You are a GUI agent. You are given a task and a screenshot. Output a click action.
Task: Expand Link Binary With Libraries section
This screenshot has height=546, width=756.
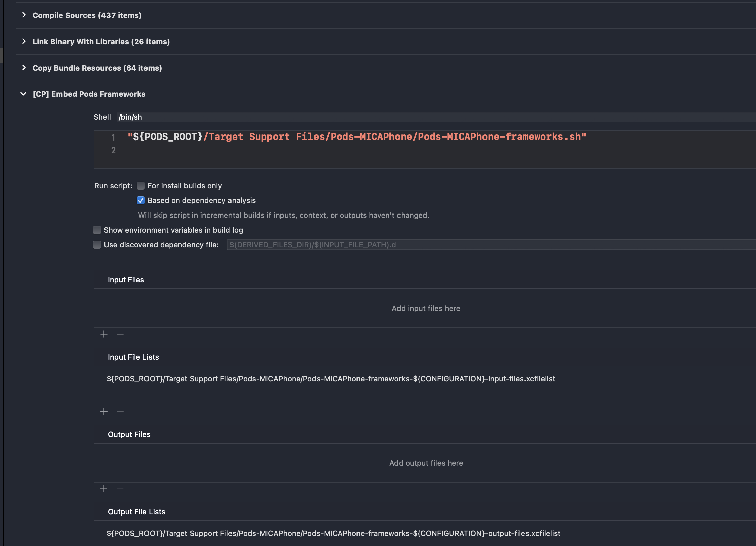[x=24, y=41]
